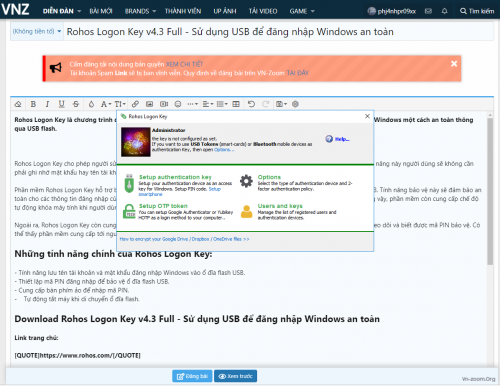Click the remove formatting eraser icon

[18, 104]
